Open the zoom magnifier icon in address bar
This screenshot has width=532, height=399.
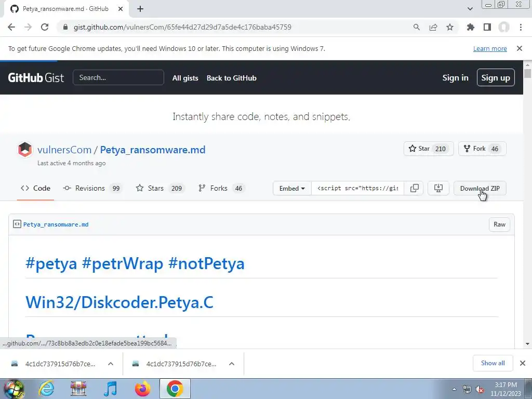(x=417, y=27)
